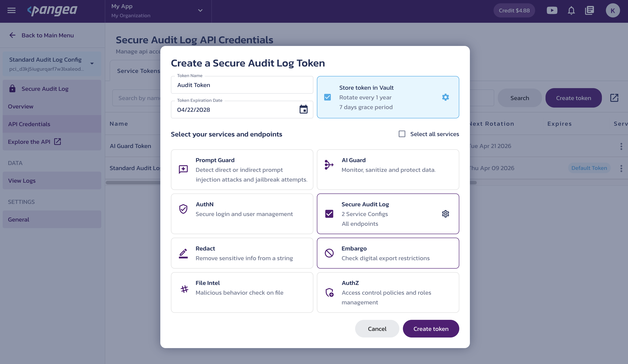
Task: Click the Redact pencil icon
Action: point(183,253)
